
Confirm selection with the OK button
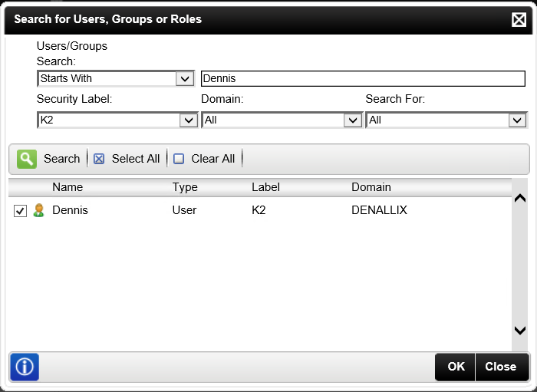point(456,367)
